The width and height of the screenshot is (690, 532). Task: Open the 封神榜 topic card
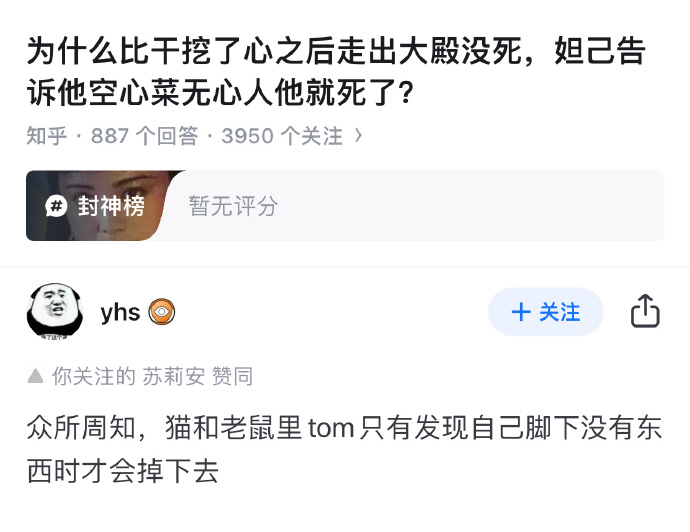pos(345,205)
